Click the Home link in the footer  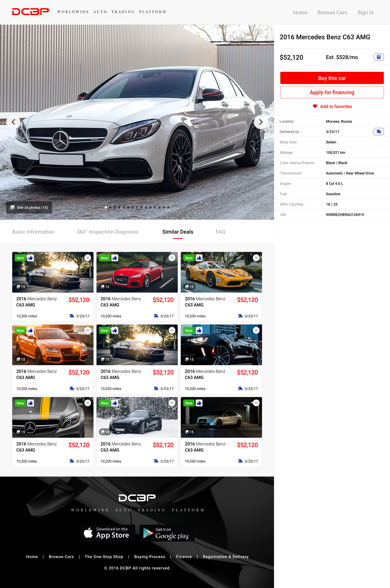tap(32, 557)
